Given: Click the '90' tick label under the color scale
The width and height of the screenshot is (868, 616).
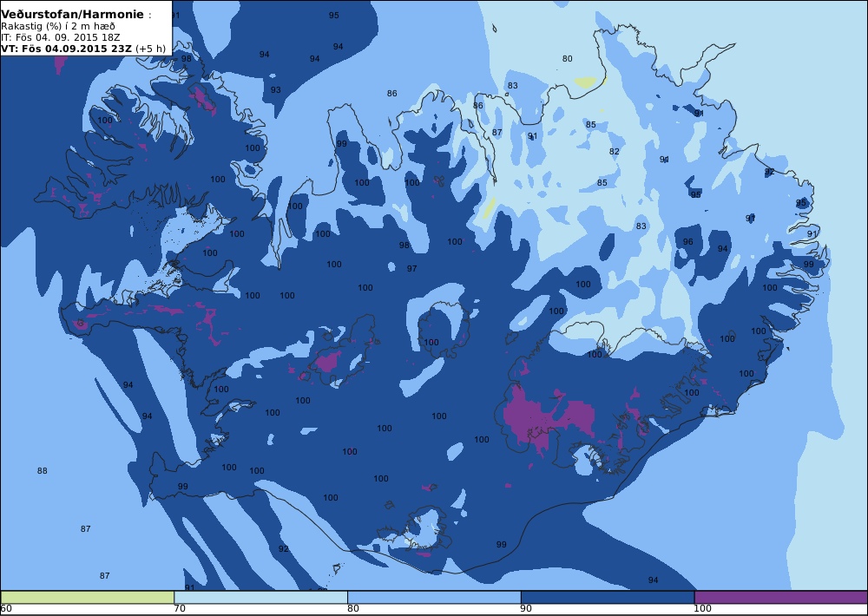Looking at the screenshot, I should pyautogui.click(x=527, y=609).
